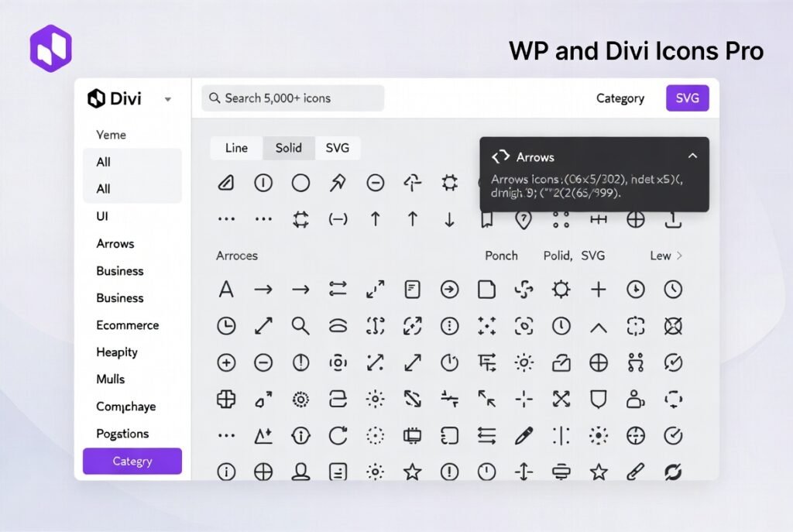
Task: Select the plain plus icon without circle
Action: tap(599, 290)
